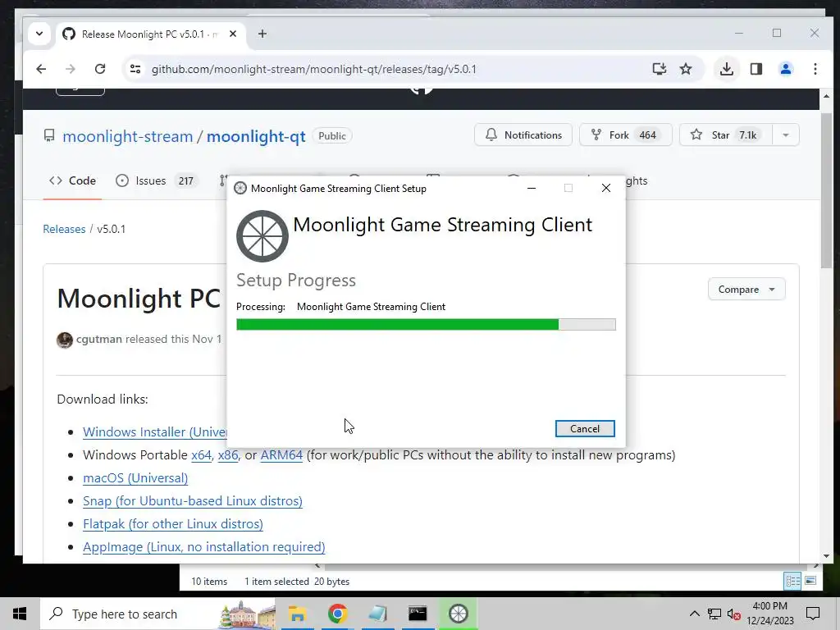Open Moonlight setup from taskbar
Screen dimensions: 840x630
click(458, 614)
